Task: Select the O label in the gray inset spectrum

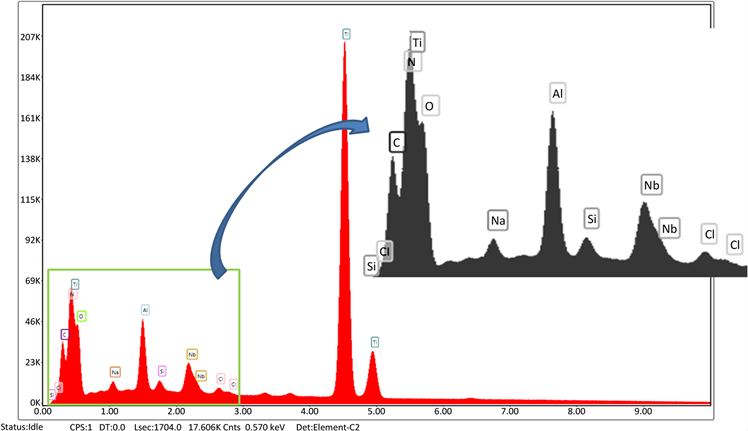Action: [429, 106]
